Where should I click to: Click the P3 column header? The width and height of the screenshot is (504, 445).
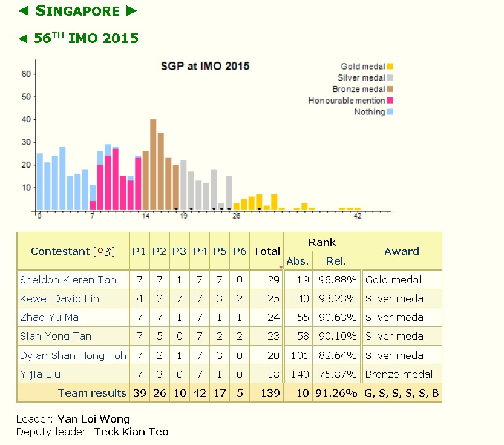(x=179, y=251)
